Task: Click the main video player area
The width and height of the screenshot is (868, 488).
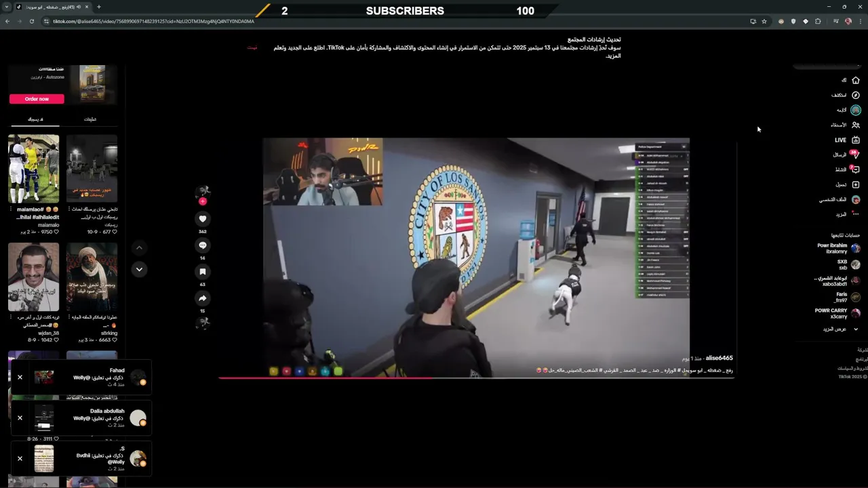Action: [x=476, y=257]
